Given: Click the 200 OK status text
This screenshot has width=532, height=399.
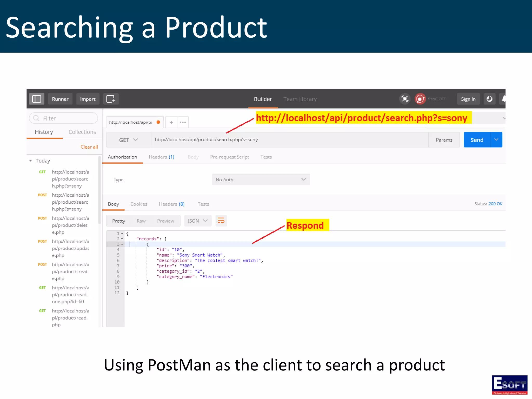Looking at the screenshot, I should coord(495,204).
